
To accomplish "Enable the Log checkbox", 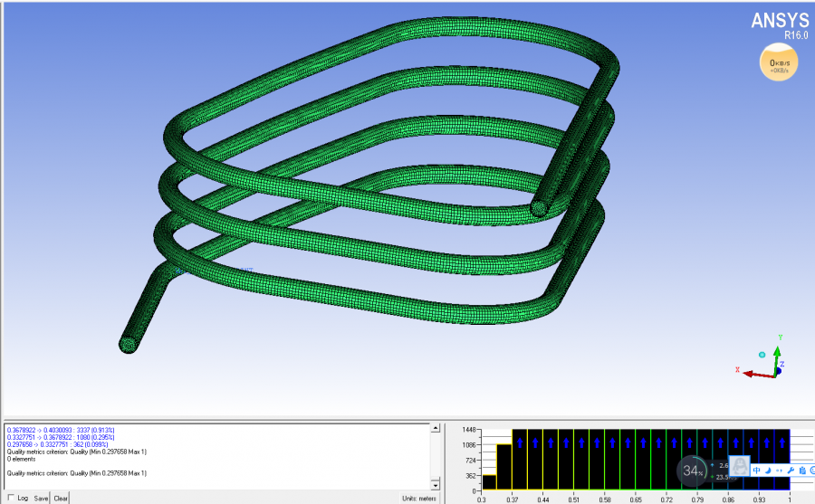I will pyautogui.click(x=11, y=498).
